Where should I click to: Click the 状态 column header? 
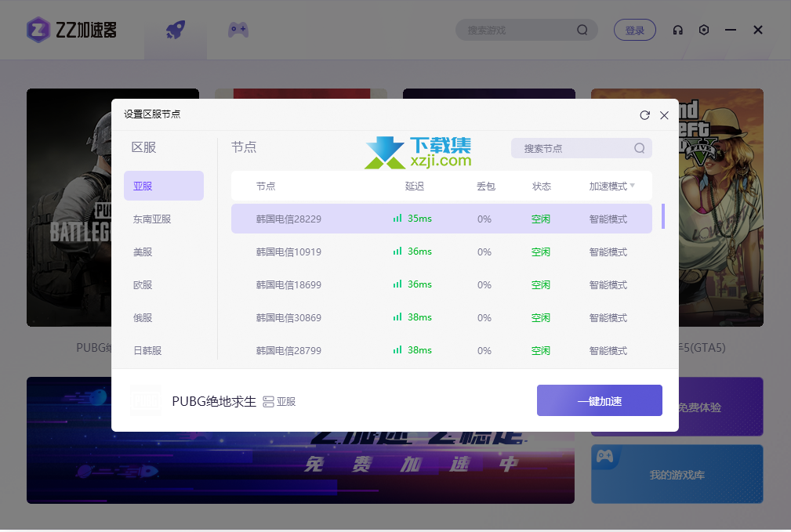click(x=541, y=186)
